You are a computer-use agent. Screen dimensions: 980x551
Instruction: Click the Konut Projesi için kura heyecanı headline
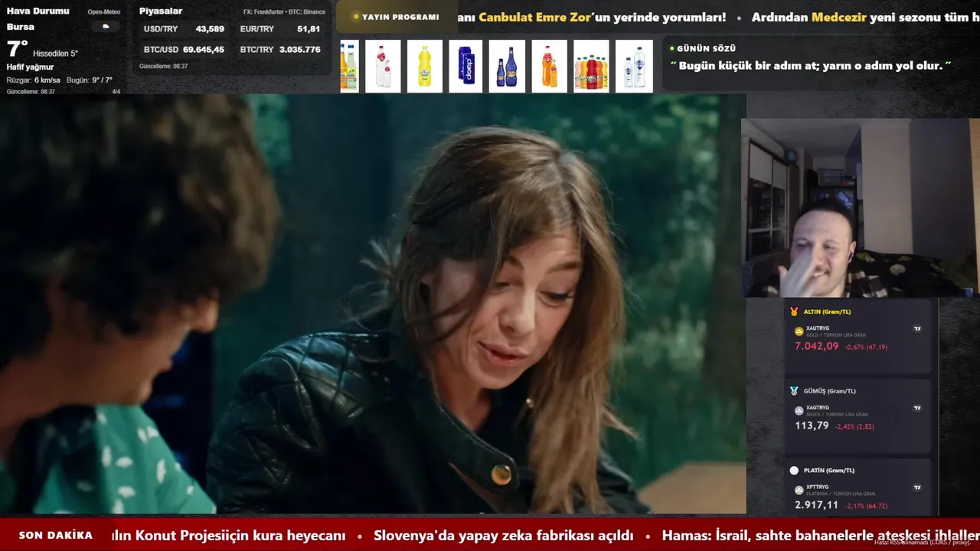coord(228,536)
